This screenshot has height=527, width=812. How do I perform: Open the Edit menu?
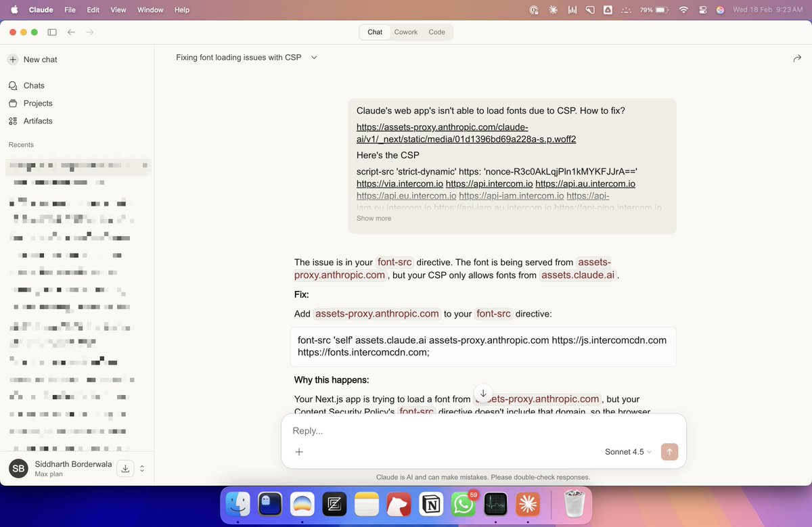pyautogui.click(x=93, y=10)
